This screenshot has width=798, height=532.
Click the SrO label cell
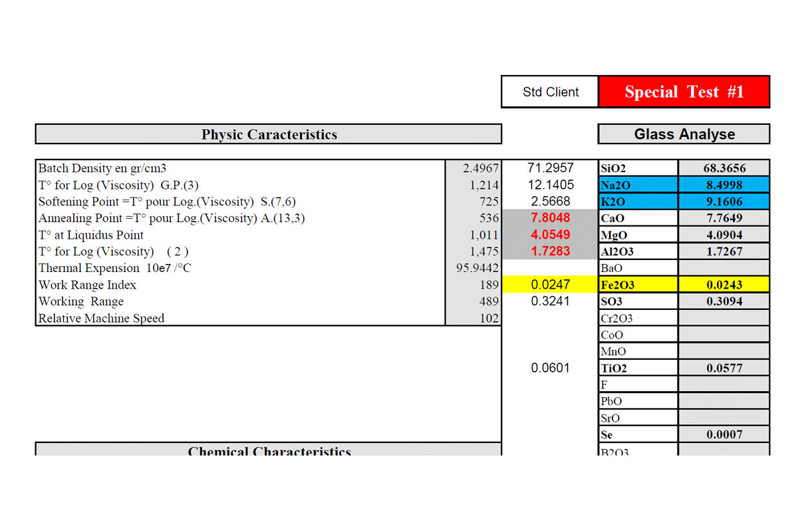tap(638, 418)
